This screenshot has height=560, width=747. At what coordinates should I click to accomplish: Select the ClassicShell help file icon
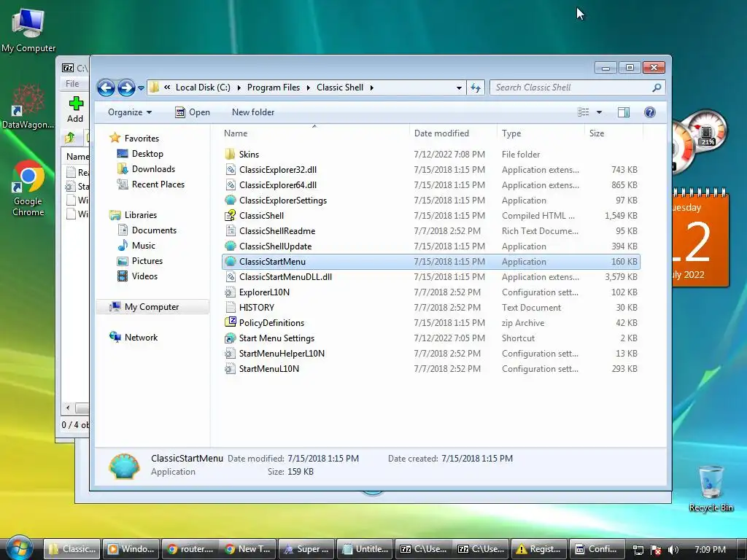230,215
